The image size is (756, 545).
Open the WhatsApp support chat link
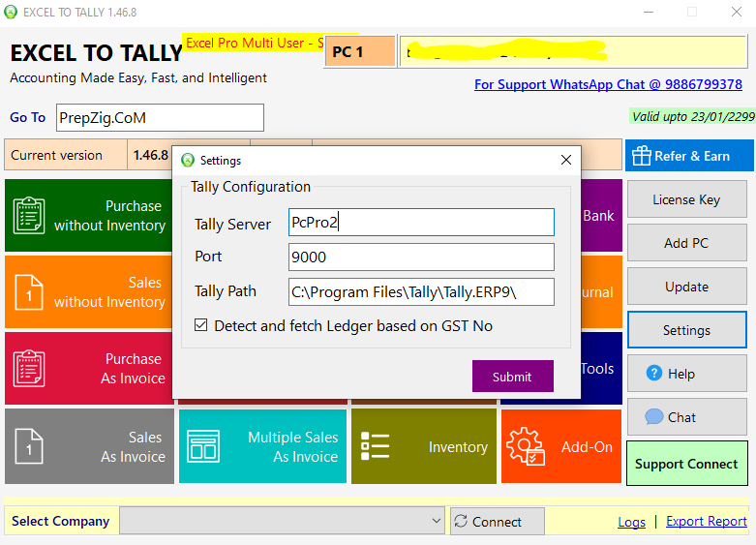click(x=608, y=84)
